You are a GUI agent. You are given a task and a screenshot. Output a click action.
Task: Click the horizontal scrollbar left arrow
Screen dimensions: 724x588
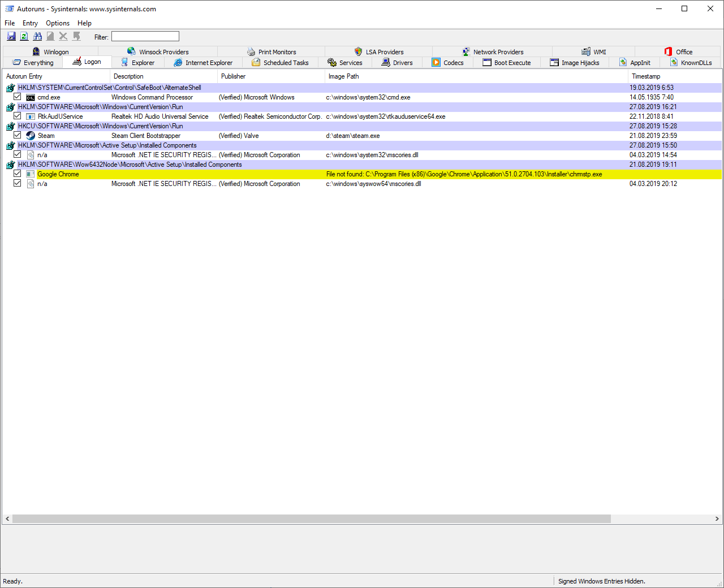[7, 518]
